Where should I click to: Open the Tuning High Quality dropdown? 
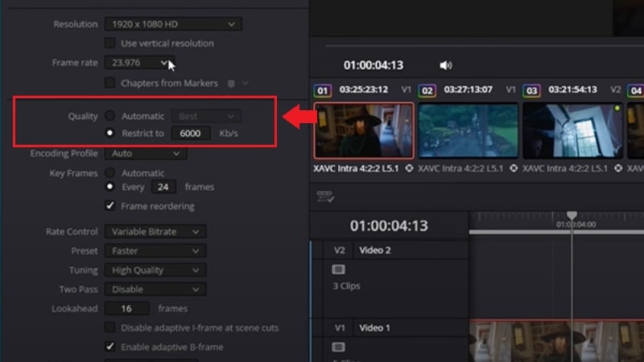(155, 270)
